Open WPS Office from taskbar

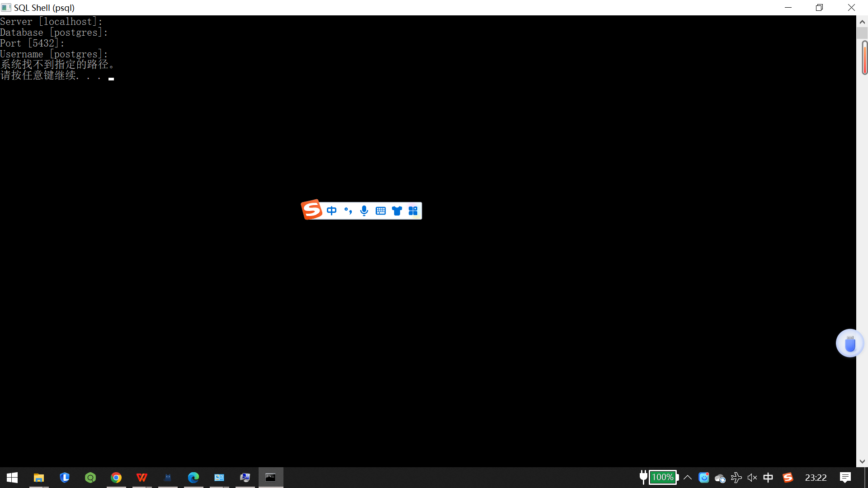tap(142, 478)
